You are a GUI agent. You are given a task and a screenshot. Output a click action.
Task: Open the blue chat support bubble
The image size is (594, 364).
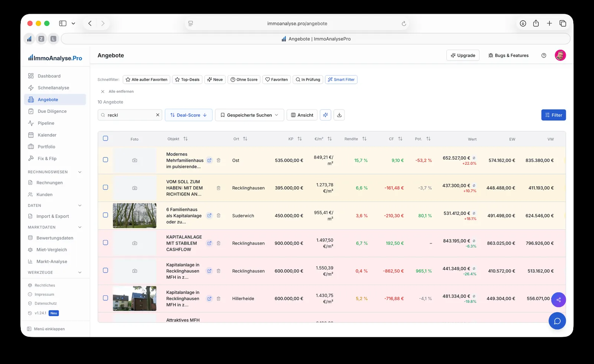pyautogui.click(x=557, y=321)
